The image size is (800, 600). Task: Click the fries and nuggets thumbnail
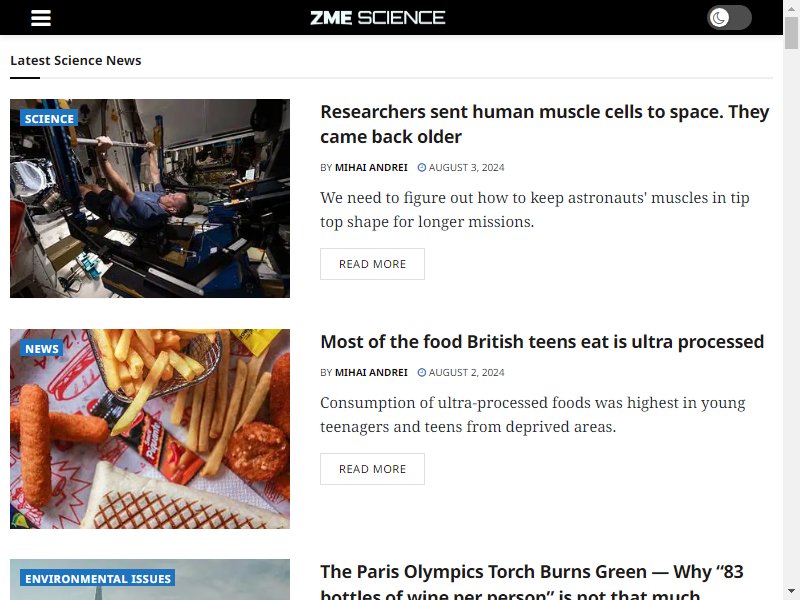pyautogui.click(x=150, y=429)
